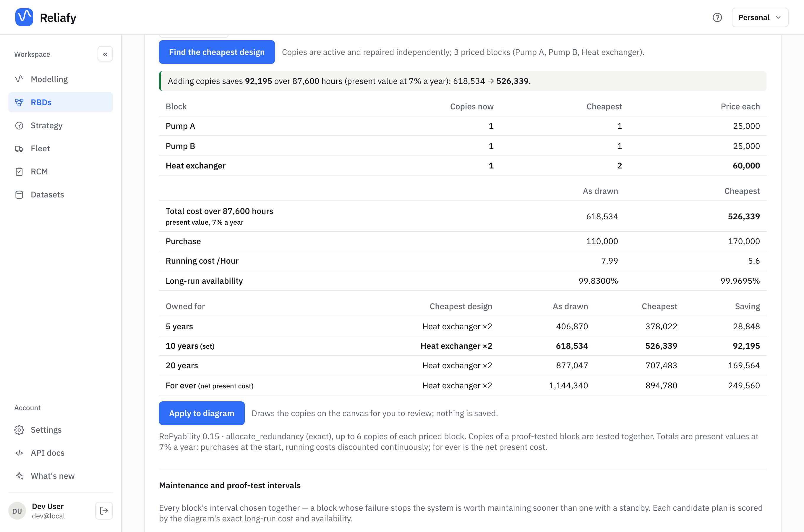Click the Reliafy logo icon

coord(24,17)
